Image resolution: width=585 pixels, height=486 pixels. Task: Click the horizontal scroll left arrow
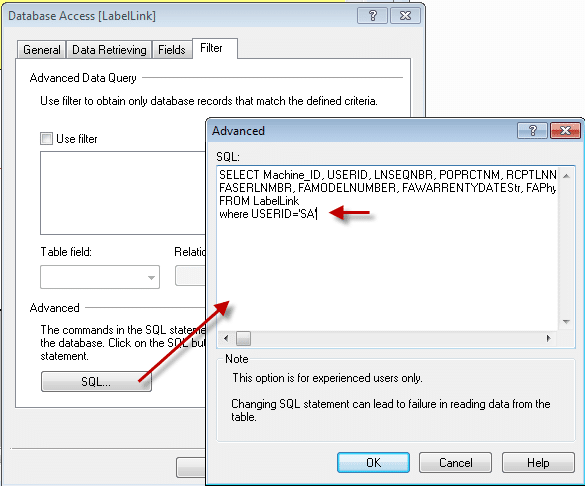(226, 338)
